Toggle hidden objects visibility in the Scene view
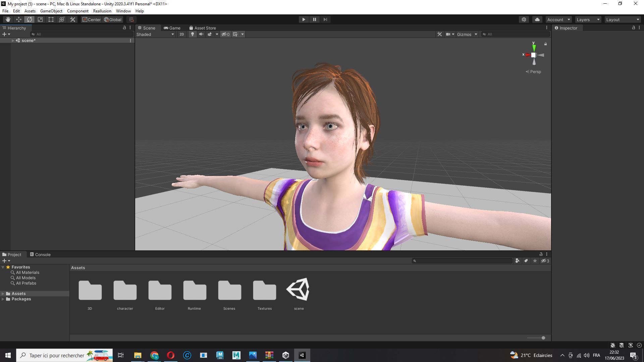Viewport: 644px width, 362px height. coord(225,34)
